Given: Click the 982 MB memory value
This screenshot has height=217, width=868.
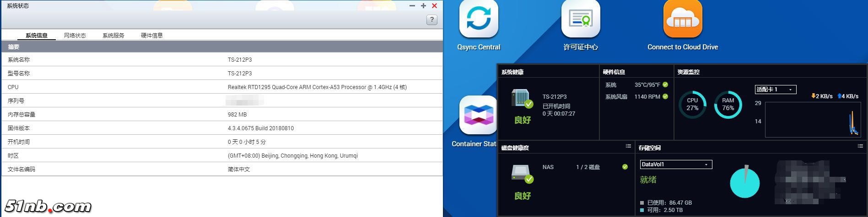Looking at the screenshot, I should pyautogui.click(x=237, y=114).
